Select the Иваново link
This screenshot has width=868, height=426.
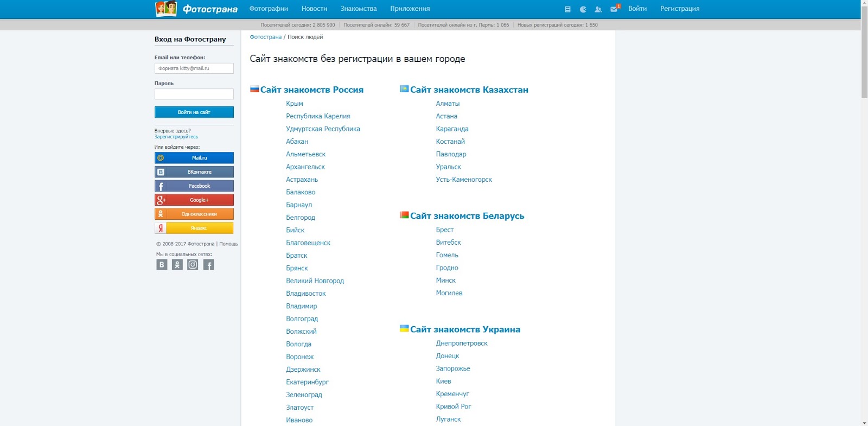(x=299, y=420)
